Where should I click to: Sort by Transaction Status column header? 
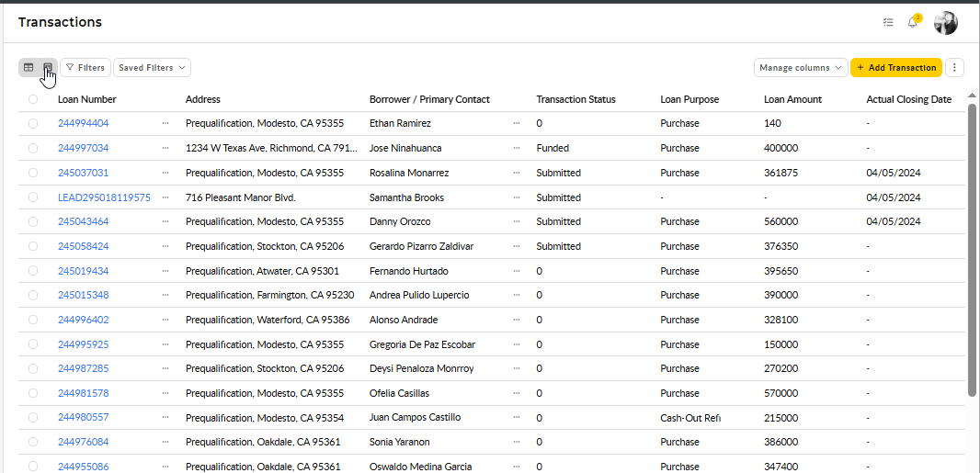pos(575,99)
